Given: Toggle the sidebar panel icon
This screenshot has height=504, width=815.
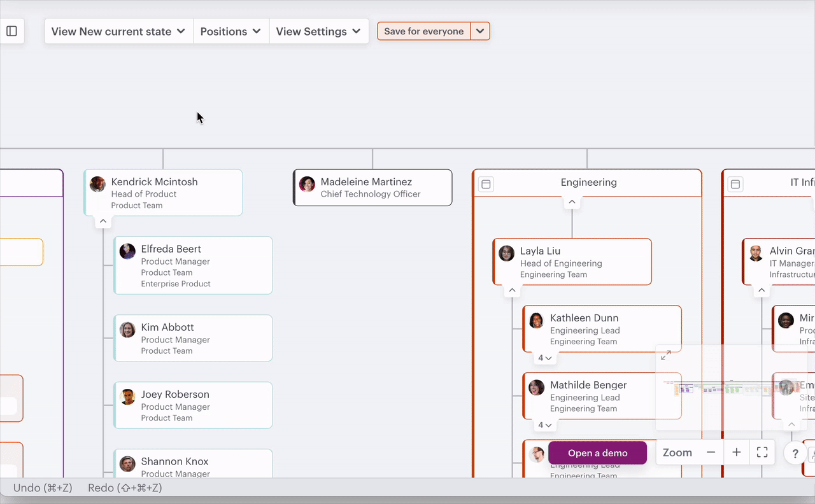Looking at the screenshot, I should [x=11, y=31].
